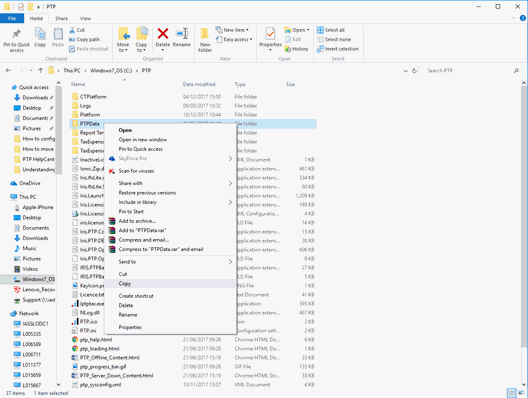
Task: Choose Add to "PTPData.rar" entry
Action: [x=169, y=230]
